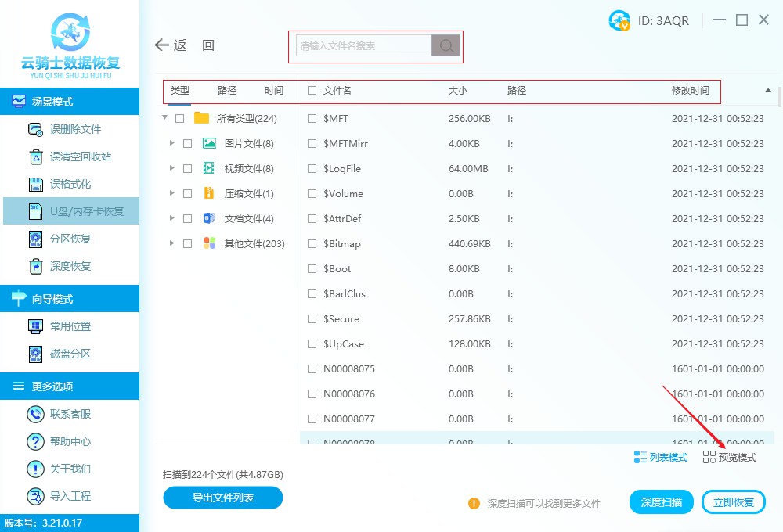Screen dimensions: 783x532
Task: Select the 常用位置 wizard icon
Action: coord(36,325)
